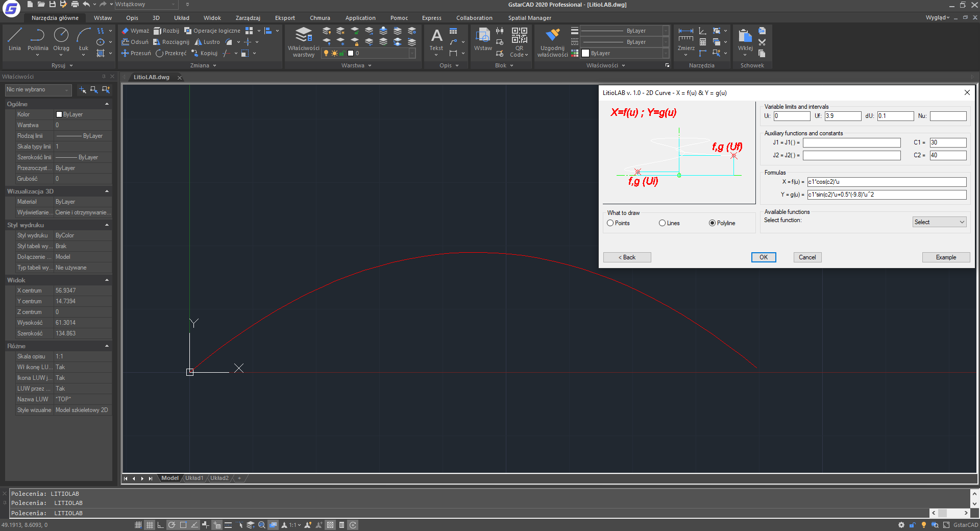Screen dimensions: 980x531
Task: Click the scissors cut icon in Schowek
Action: point(762,42)
